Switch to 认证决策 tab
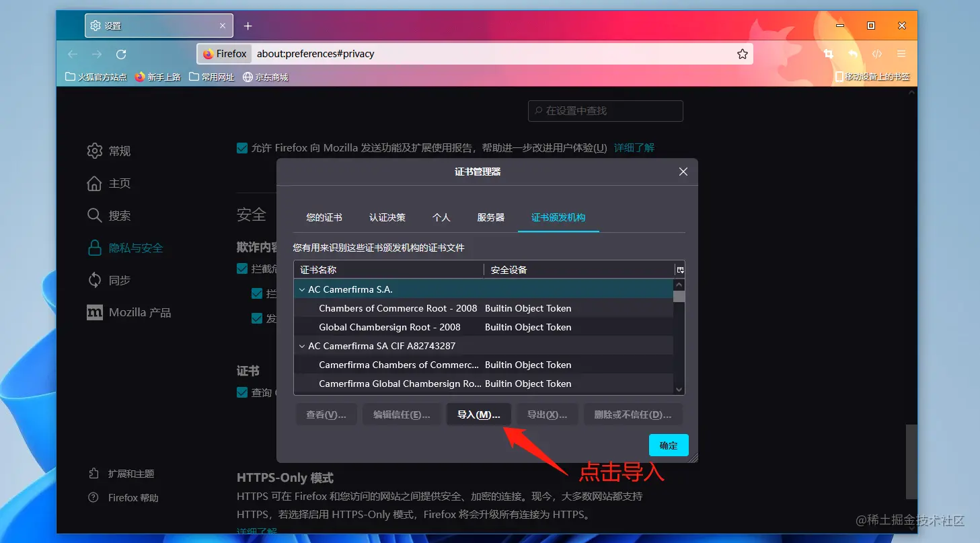Viewport: 980px width, 543px height. point(387,217)
